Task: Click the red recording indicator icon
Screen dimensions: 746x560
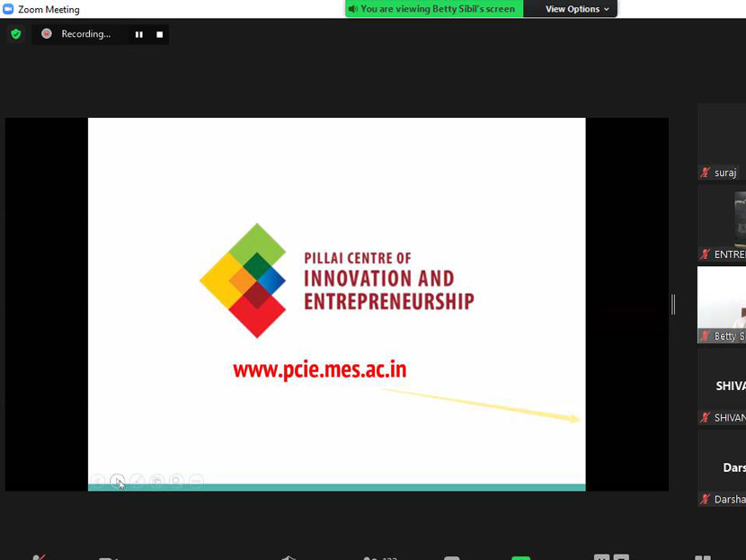Action: (47, 34)
